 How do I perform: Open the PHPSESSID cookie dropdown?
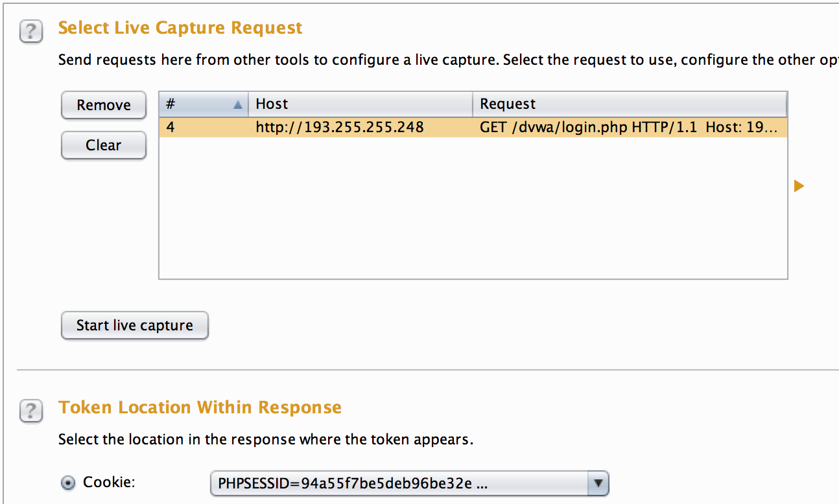click(409, 483)
